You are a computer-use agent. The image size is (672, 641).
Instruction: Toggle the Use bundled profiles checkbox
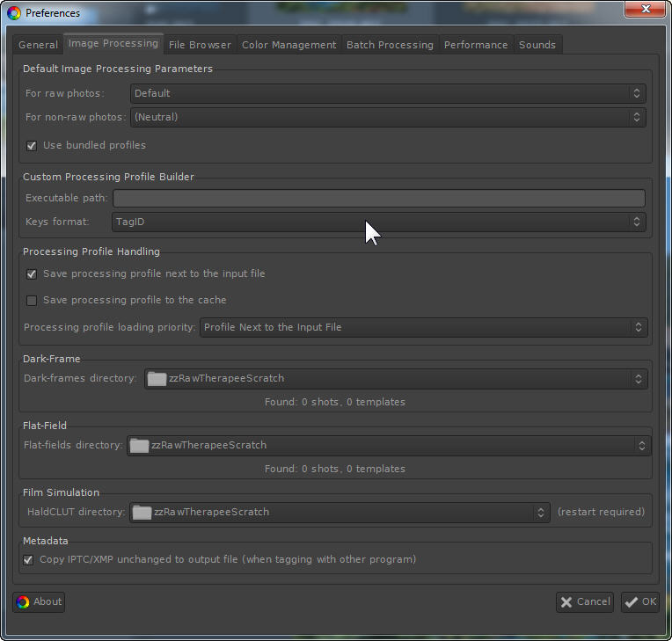[x=32, y=146]
